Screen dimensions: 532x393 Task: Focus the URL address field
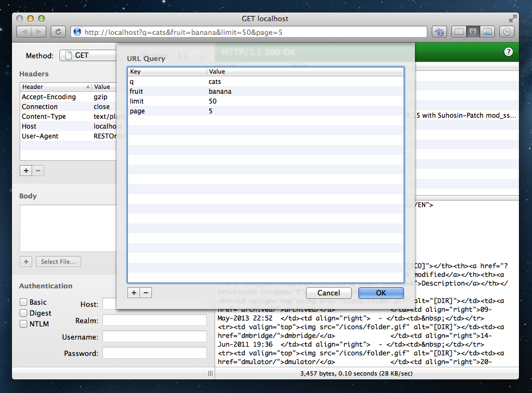[249, 32]
